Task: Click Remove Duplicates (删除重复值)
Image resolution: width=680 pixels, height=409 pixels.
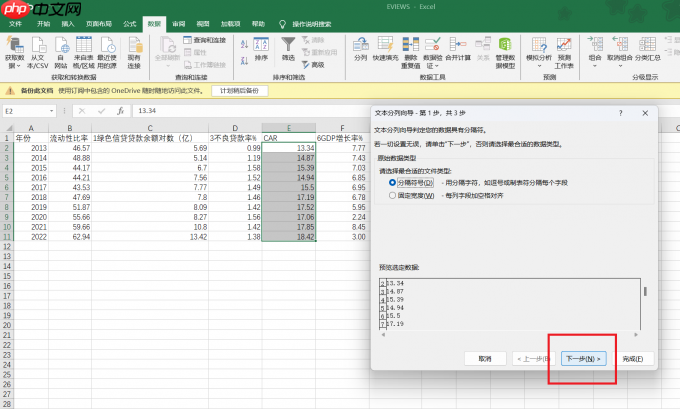Action: tap(410, 53)
